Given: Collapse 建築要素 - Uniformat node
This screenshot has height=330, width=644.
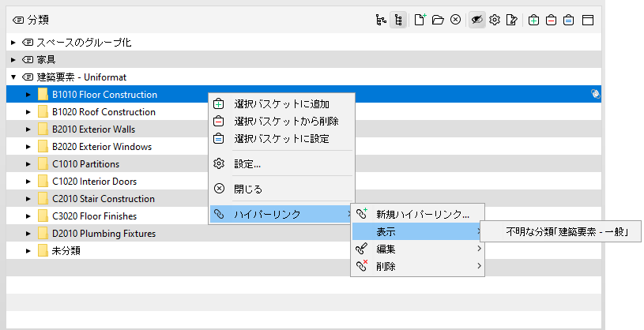Looking at the screenshot, I should [13, 77].
